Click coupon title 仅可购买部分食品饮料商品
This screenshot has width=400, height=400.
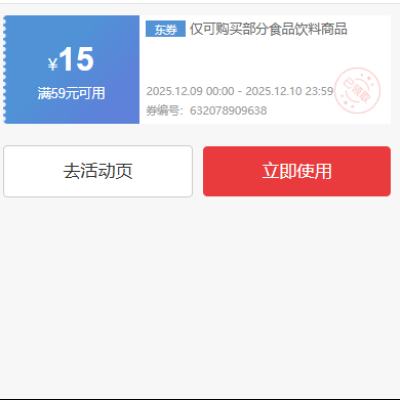269,29
